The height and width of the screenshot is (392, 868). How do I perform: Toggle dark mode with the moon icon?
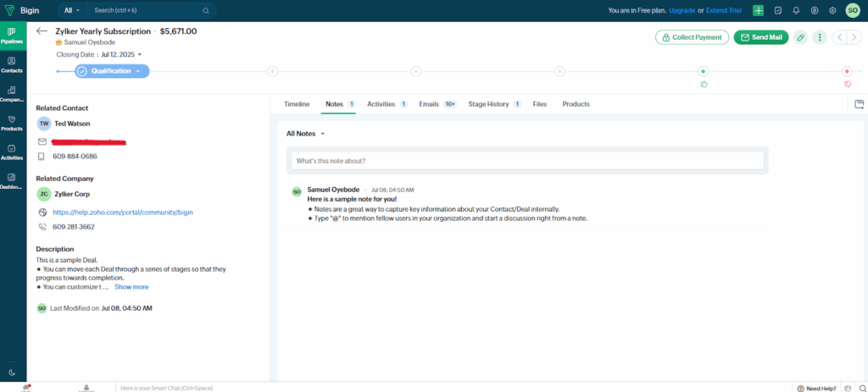coord(12,373)
